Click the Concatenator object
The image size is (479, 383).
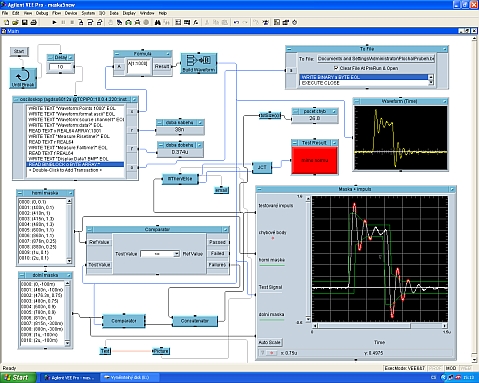pos(195,321)
